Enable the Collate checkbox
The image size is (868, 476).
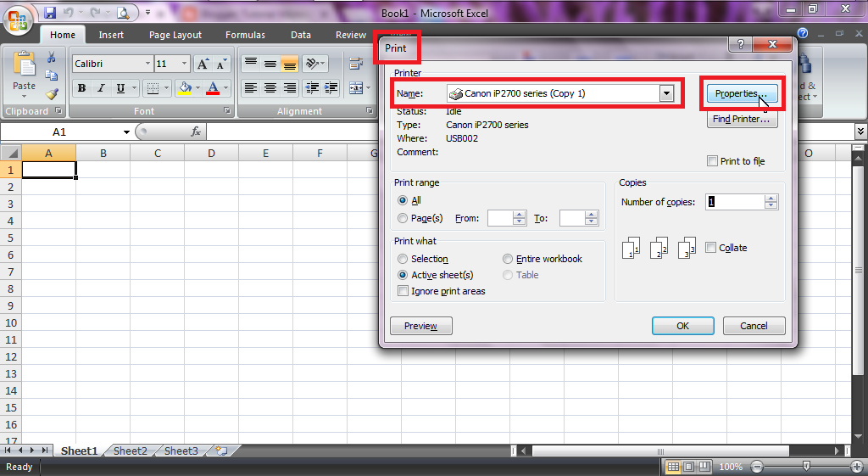[x=711, y=248]
